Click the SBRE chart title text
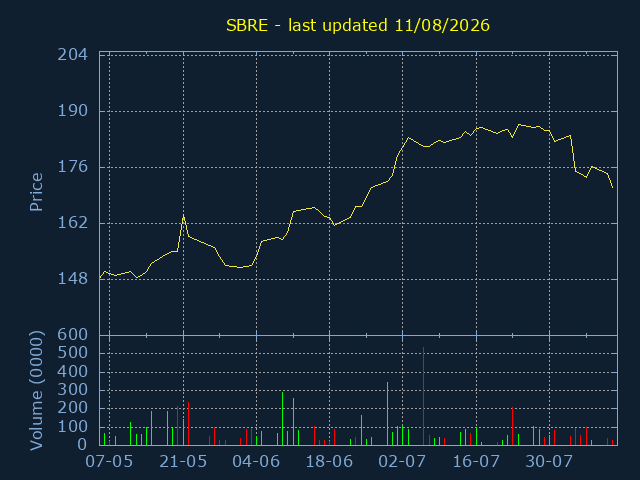 coord(358,26)
